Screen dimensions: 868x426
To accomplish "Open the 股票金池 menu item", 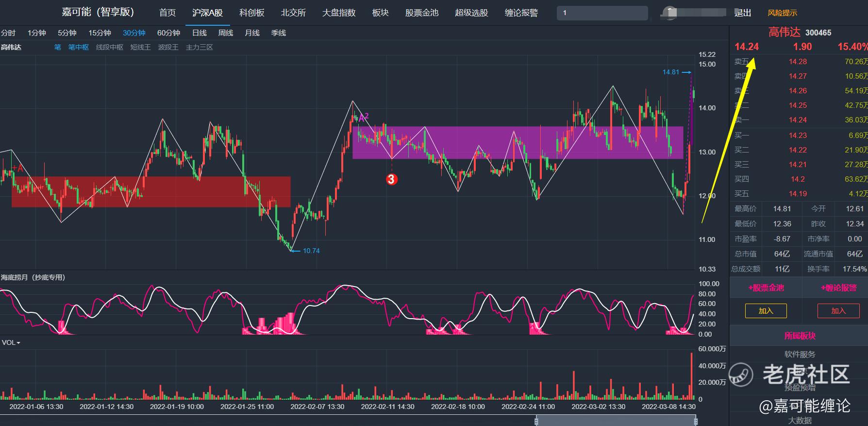I will pyautogui.click(x=422, y=13).
